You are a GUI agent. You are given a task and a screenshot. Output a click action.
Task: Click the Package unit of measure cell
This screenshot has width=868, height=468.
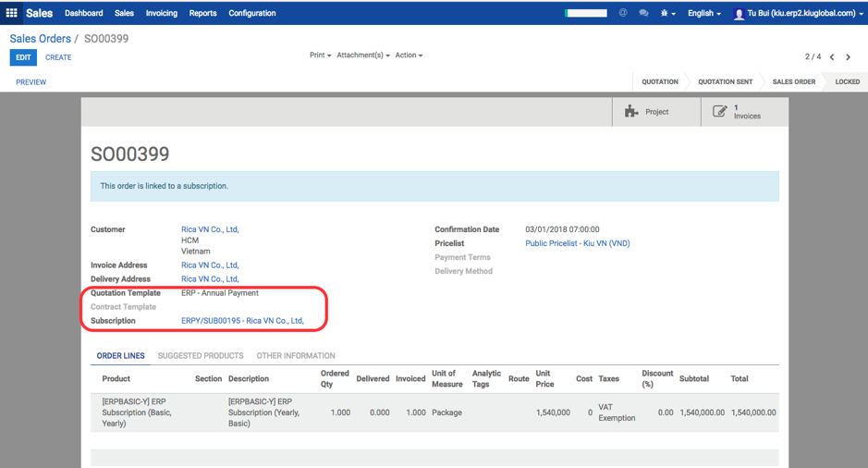pyautogui.click(x=446, y=413)
